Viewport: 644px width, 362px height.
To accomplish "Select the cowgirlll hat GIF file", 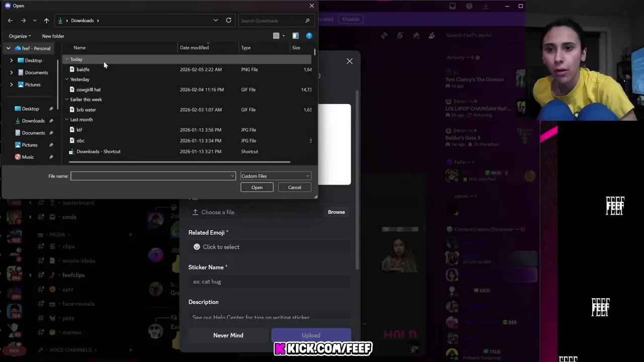I will (x=89, y=89).
